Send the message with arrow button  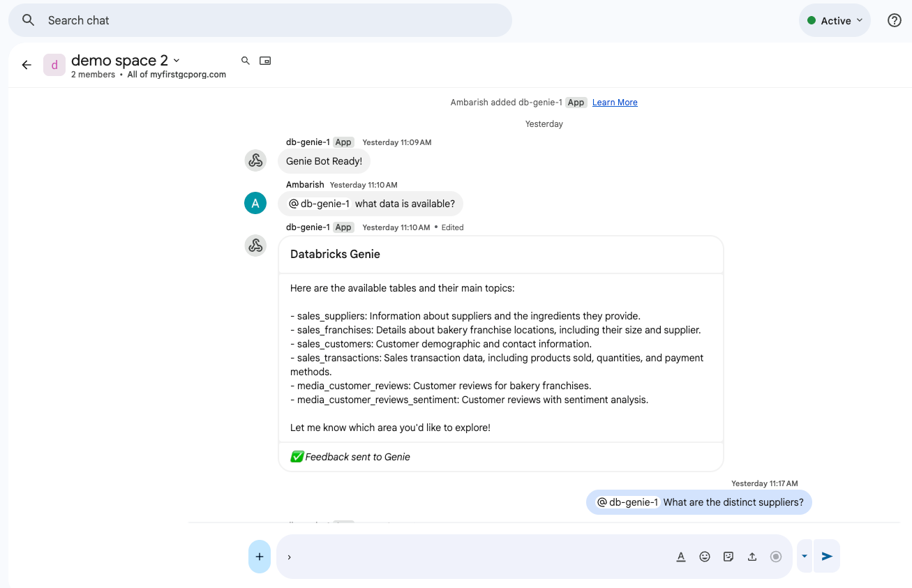click(x=827, y=556)
